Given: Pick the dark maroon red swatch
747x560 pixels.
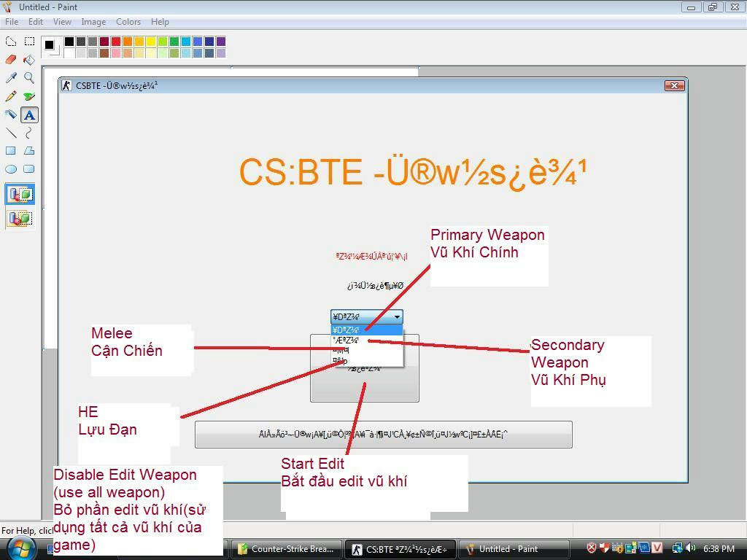Looking at the screenshot, I should [104, 42].
